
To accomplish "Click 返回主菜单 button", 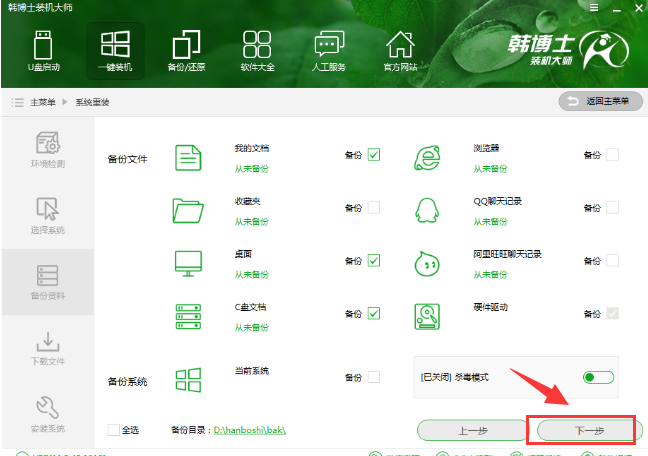I will pyautogui.click(x=600, y=101).
